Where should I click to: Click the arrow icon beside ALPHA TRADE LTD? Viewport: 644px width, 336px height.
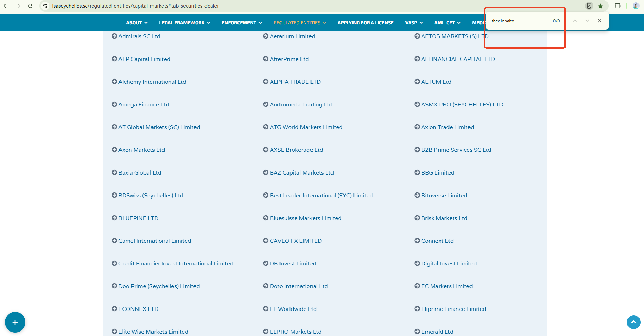tap(266, 82)
